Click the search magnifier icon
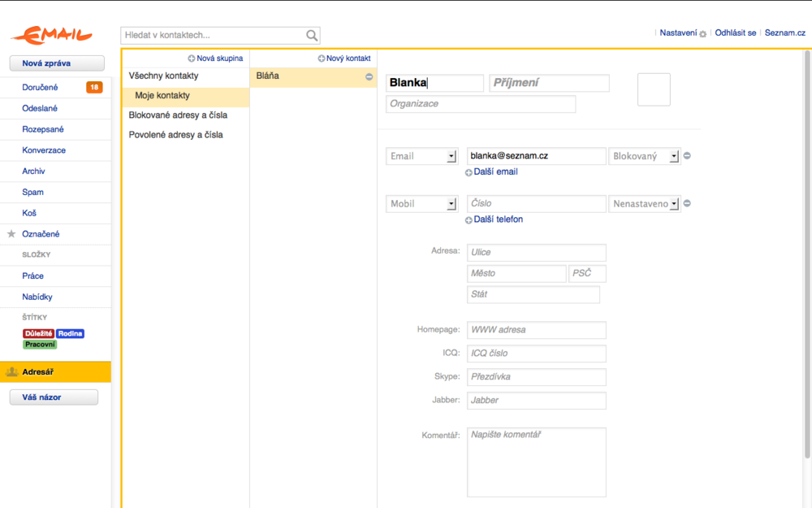This screenshot has height=508, width=812. click(312, 35)
